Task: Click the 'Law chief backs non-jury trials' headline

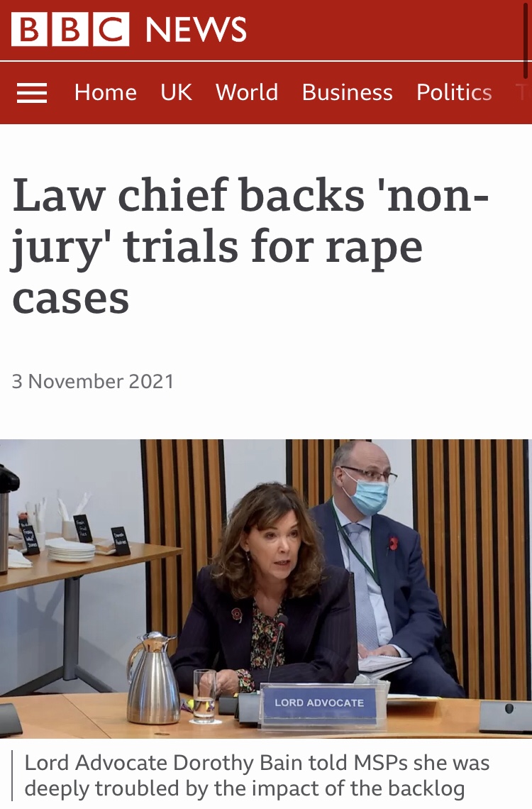Action: click(250, 246)
